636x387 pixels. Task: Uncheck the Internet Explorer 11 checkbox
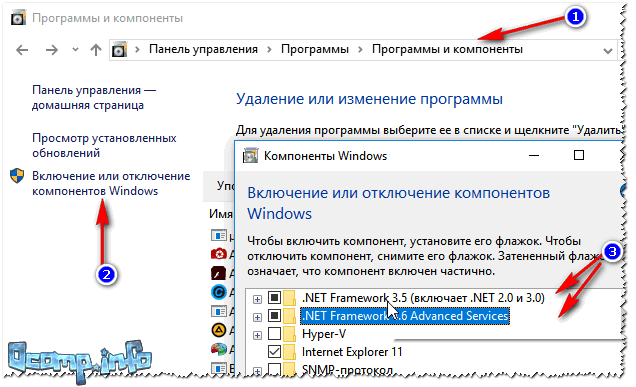tap(275, 351)
